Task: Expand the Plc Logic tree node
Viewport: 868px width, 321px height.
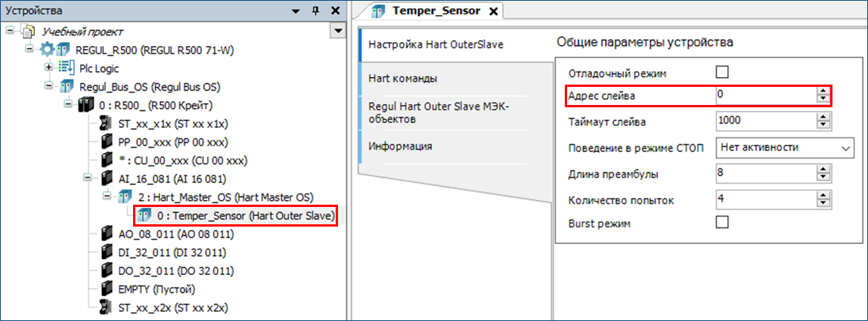Action: click(x=49, y=69)
